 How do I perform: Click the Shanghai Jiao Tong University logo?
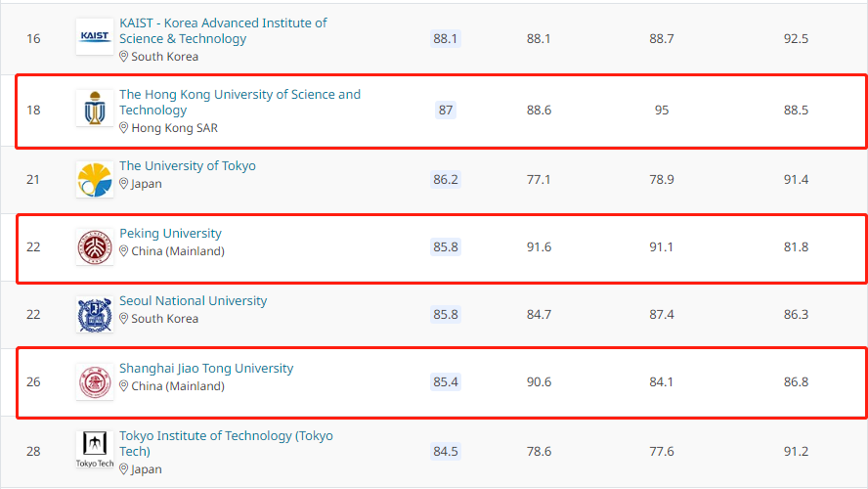tap(95, 382)
